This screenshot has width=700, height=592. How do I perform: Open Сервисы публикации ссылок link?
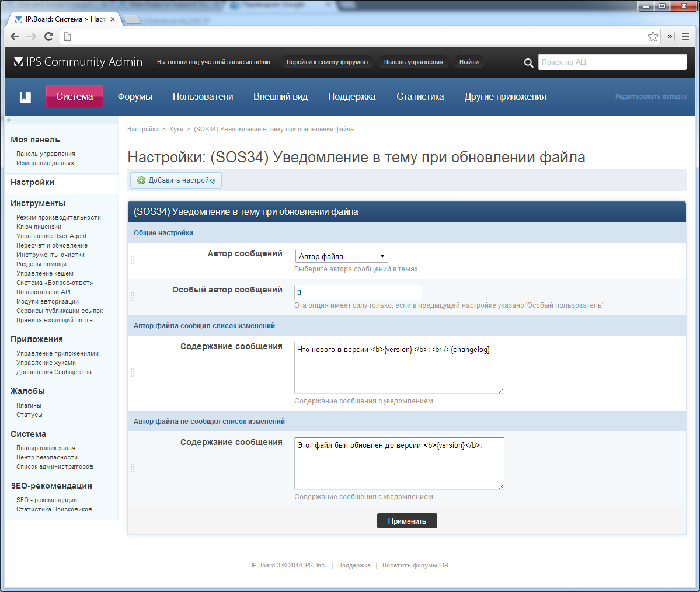click(60, 311)
